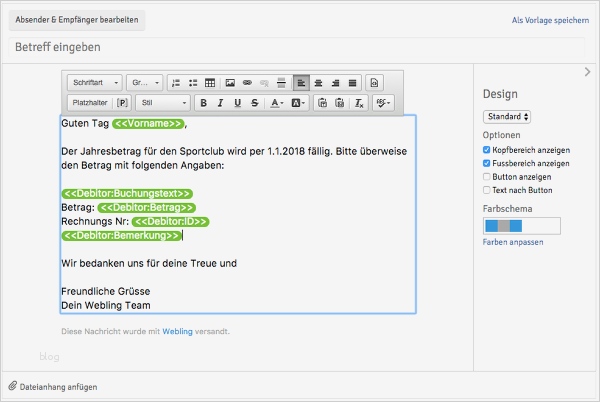Image resolution: width=600 pixels, height=402 pixels.
Task: Remove text formatting
Action: [359, 103]
